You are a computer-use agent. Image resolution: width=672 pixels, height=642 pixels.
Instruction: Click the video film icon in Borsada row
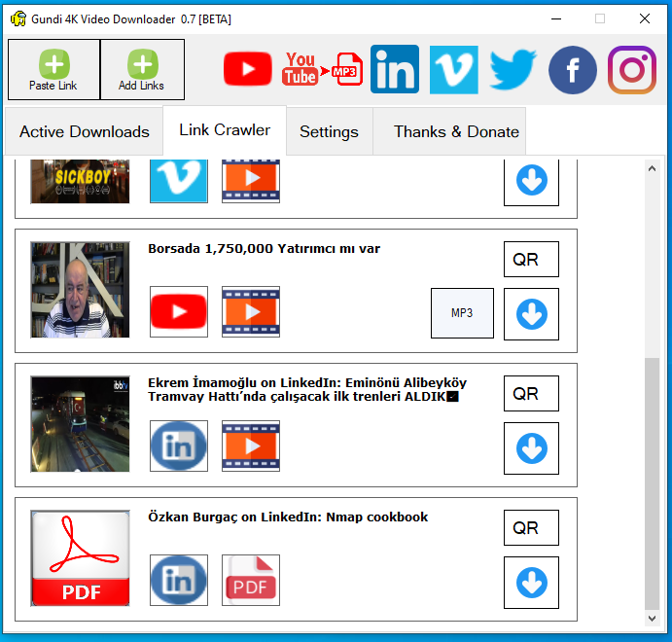point(251,311)
